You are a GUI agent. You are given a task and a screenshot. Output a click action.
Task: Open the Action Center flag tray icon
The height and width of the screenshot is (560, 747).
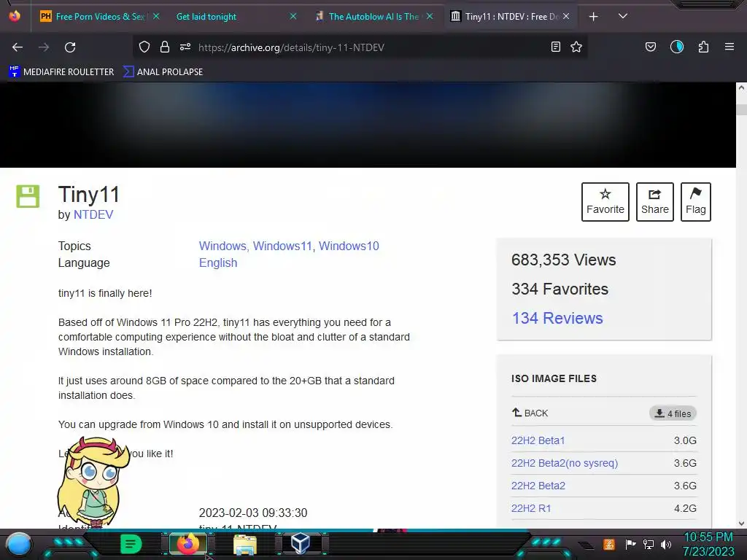pos(630,544)
